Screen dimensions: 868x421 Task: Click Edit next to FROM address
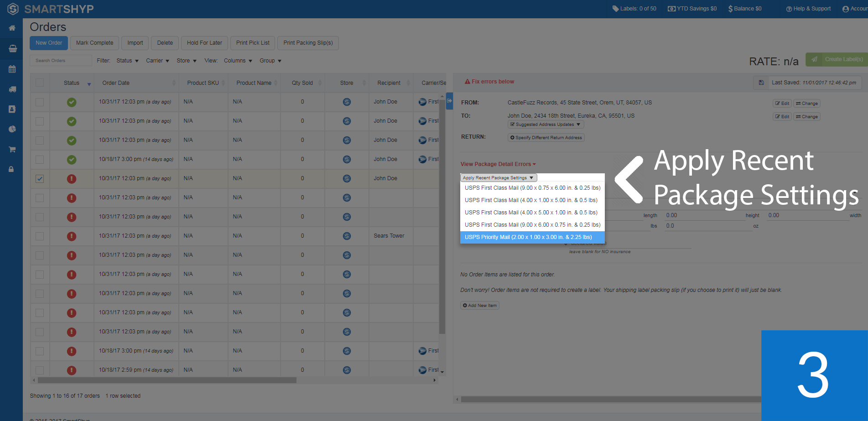pos(782,104)
